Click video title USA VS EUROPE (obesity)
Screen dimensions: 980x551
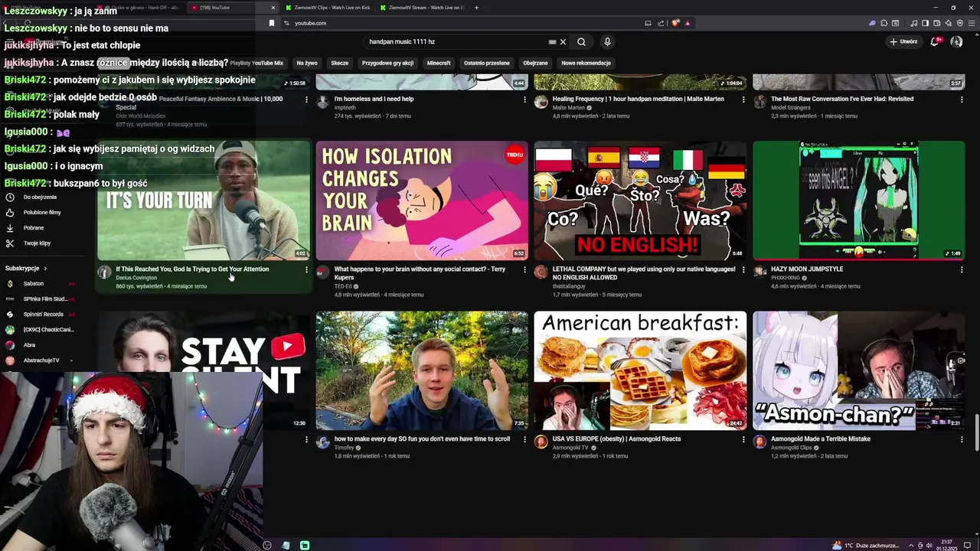pos(616,439)
